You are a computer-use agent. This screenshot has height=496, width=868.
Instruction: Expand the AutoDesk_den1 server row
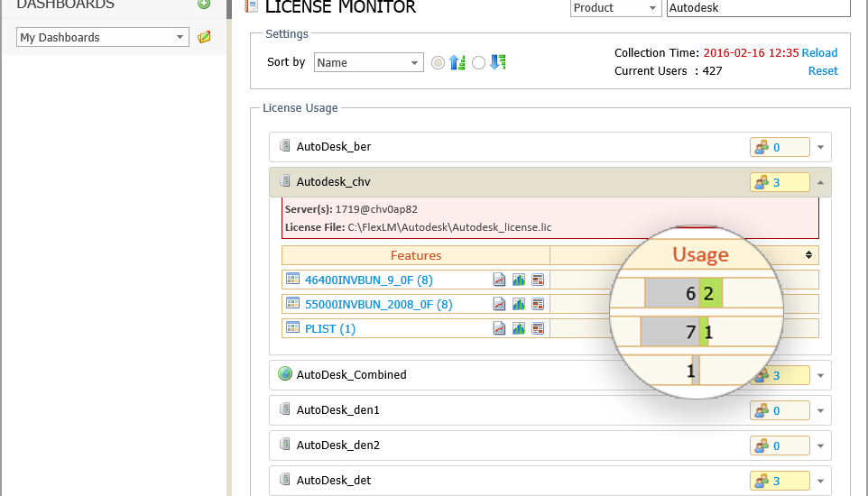[820, 410]
